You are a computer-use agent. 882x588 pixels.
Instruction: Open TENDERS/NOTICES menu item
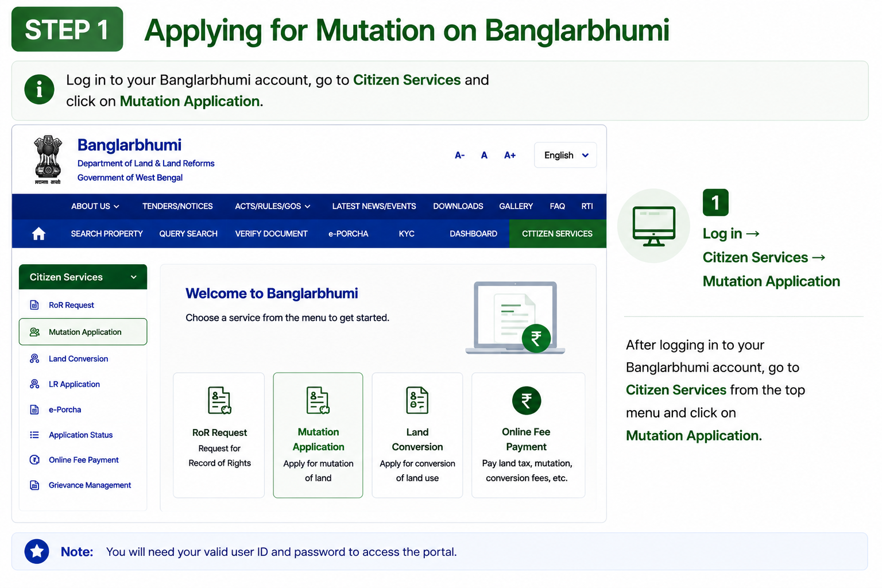pyautogui.click(x=177, y=206)
